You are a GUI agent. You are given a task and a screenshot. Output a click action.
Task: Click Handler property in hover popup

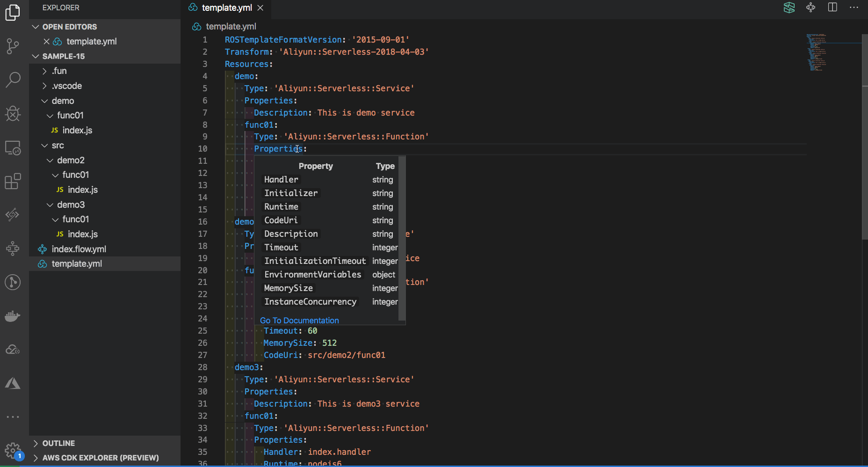[281, 180]
